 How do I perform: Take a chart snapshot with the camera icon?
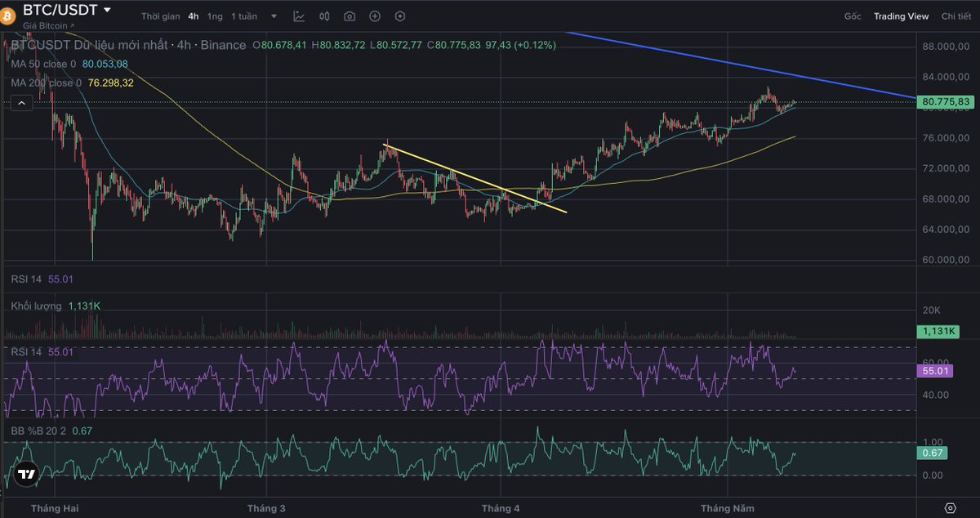(350, 16)
